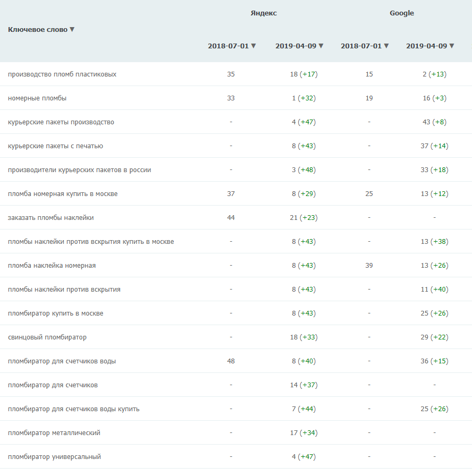Click sort arrow next to Яндекс 2018-07-01

click(x=254, y=46)
